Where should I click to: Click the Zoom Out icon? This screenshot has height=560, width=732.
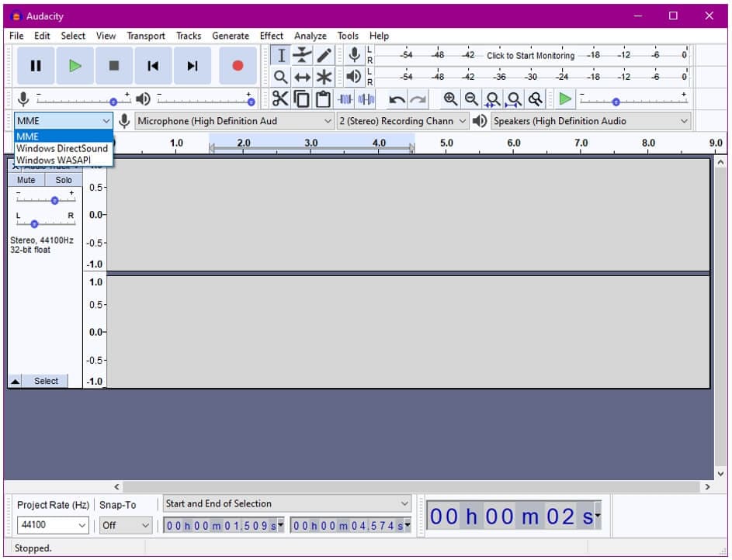tap(471, 99)
